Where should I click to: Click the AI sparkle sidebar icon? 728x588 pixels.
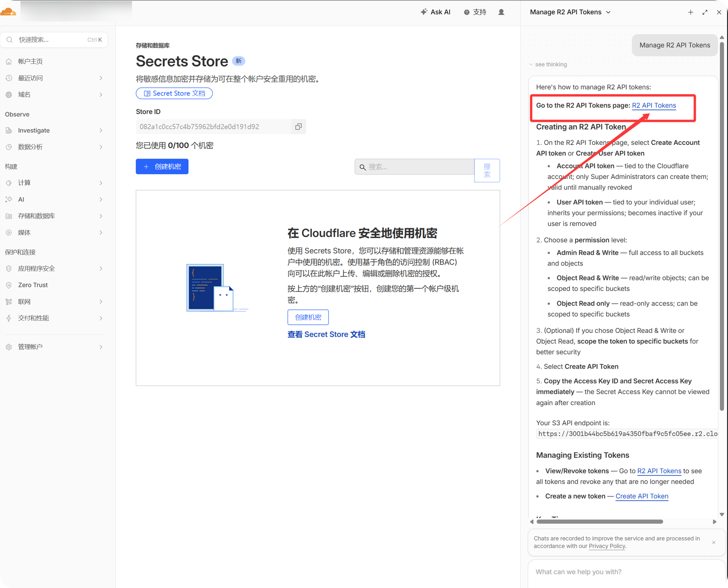9,199
